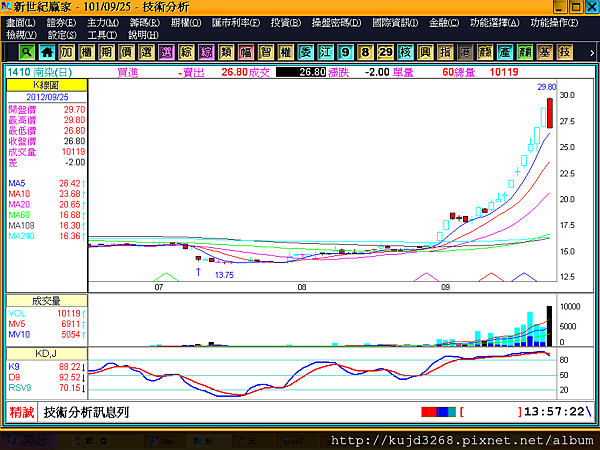Go to the home icon in toolbar
The width and height of the screenshot is (600, 450).
click(x=47, y=52)
